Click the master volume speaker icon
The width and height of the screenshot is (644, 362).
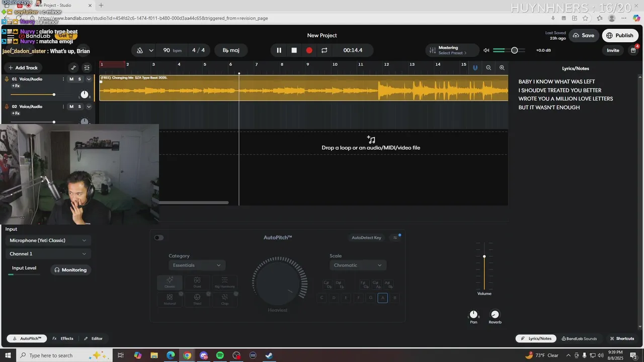pyautogui.click(x=486, y=50)
